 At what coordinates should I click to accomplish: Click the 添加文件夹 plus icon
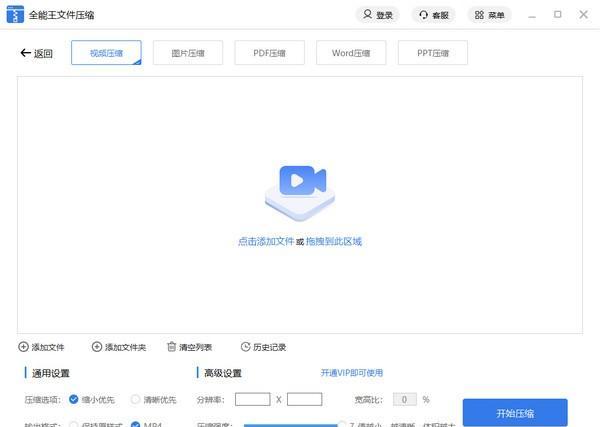[97, 347]
